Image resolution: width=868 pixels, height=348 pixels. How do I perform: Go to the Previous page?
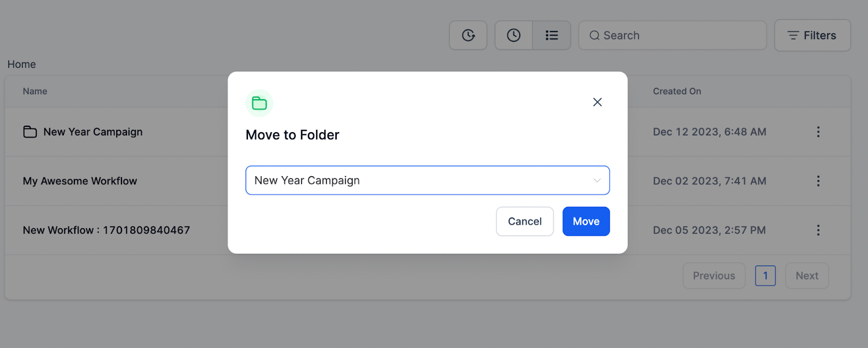tap(714, 276)
